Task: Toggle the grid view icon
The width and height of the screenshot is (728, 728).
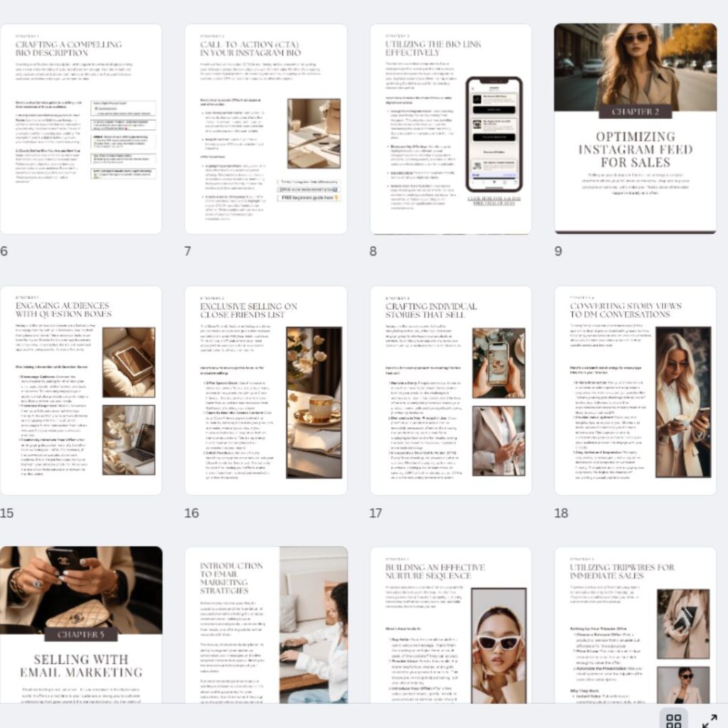Action: [x=673, y=719]
